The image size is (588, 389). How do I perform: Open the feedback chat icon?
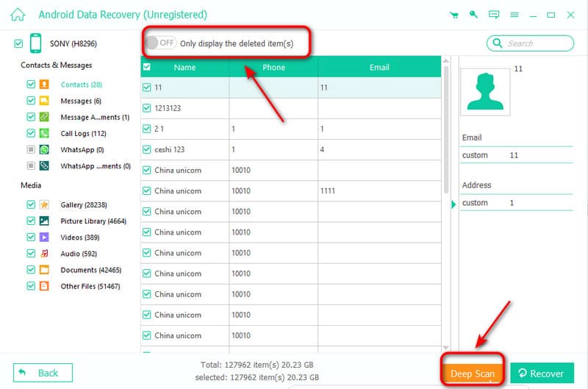click(494, 15)
